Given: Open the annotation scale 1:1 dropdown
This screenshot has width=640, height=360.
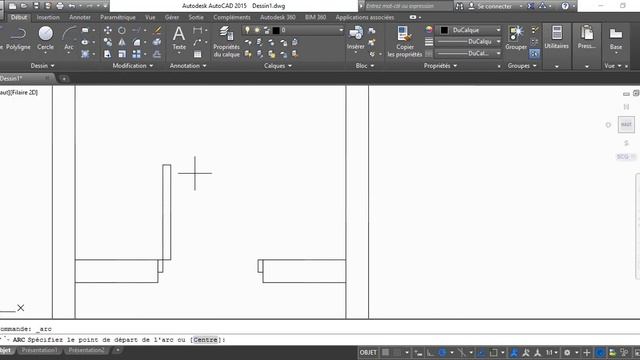Looking at the screenshot, I should coord(552,352).
